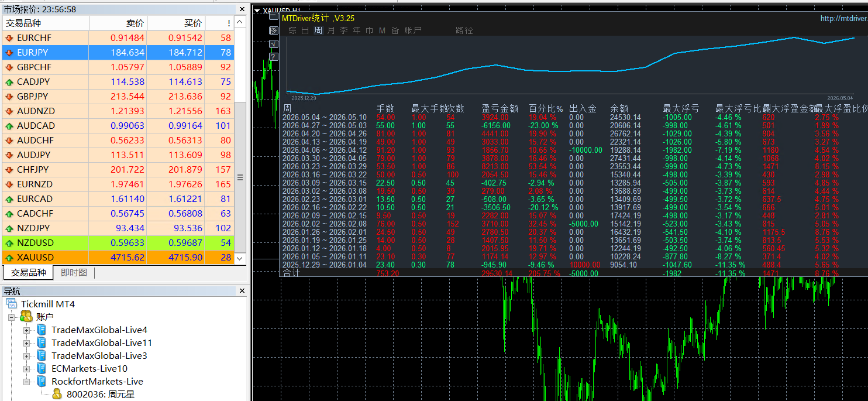Click week row 2026.03.23 ~ 2026.03.29
Image resolution: width=868 pixels, height=401 pixels.
[560, 166]
